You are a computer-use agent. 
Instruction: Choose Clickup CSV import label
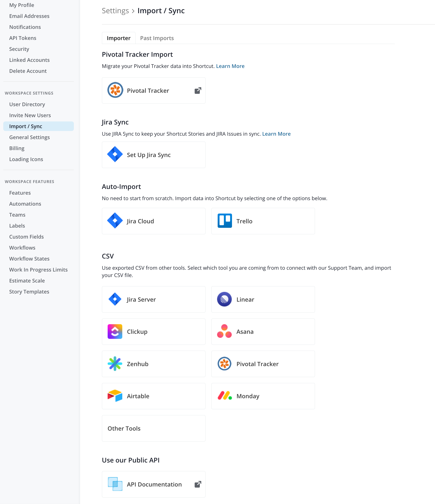point(137,332)
